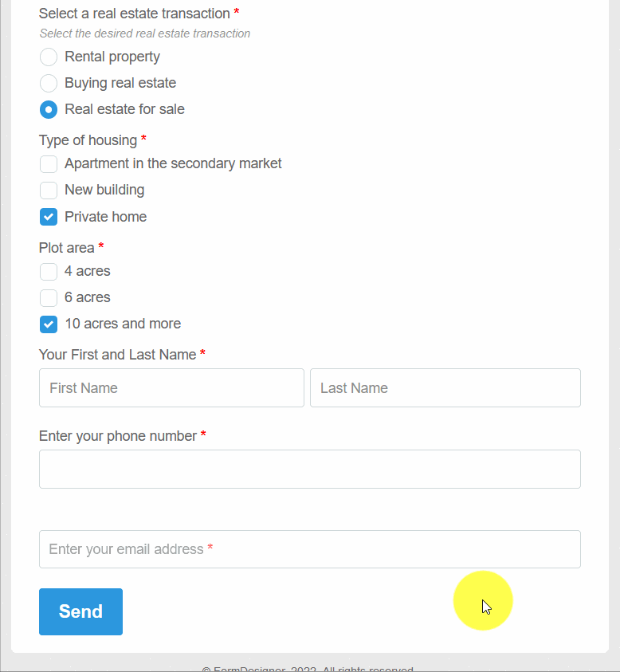Image resolution: width=620 pixels, height=672 pixels.
Task: Click the Enter your phone number label
Action: (x=117, y=436)
